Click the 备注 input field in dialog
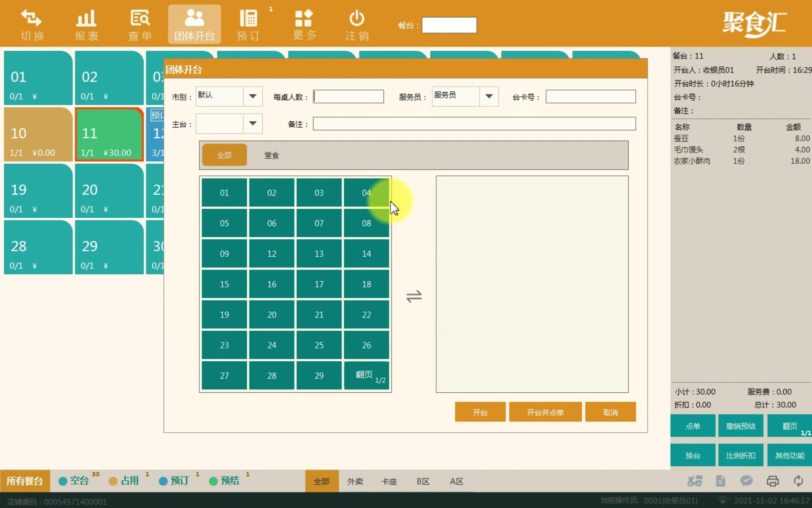 (474, 124)
